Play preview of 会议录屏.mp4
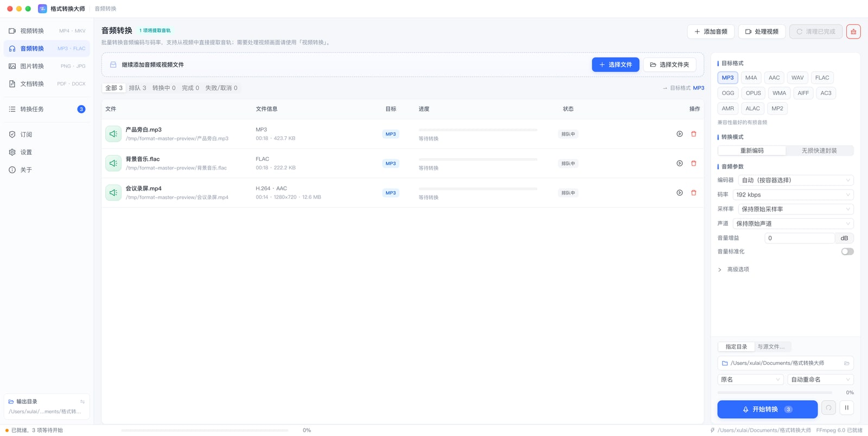868x436 pixels. click(x=680, y=193)
